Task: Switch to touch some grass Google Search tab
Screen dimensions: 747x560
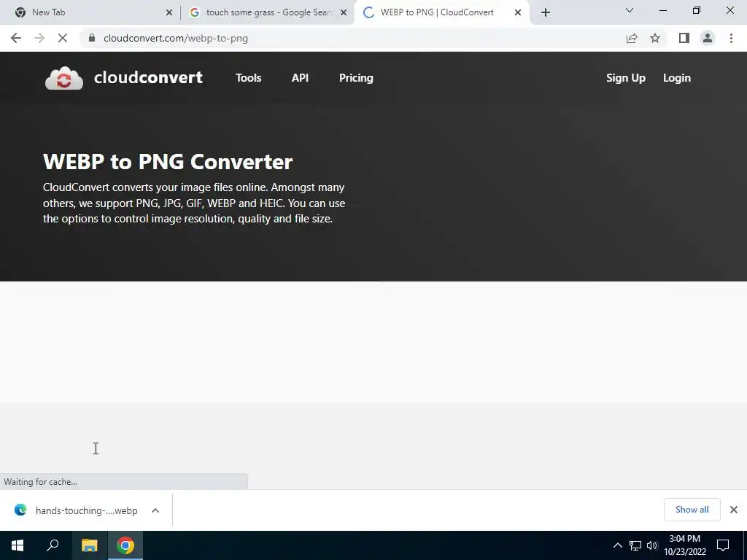Action: (x=269, y=12)
